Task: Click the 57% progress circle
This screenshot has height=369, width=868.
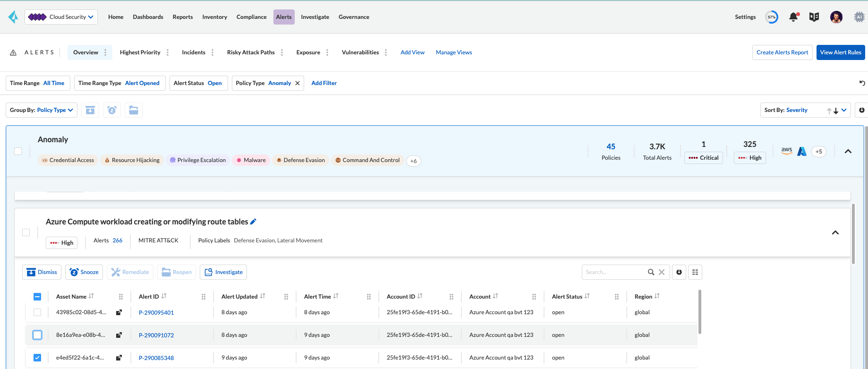Action: click(x=772, y=17)
